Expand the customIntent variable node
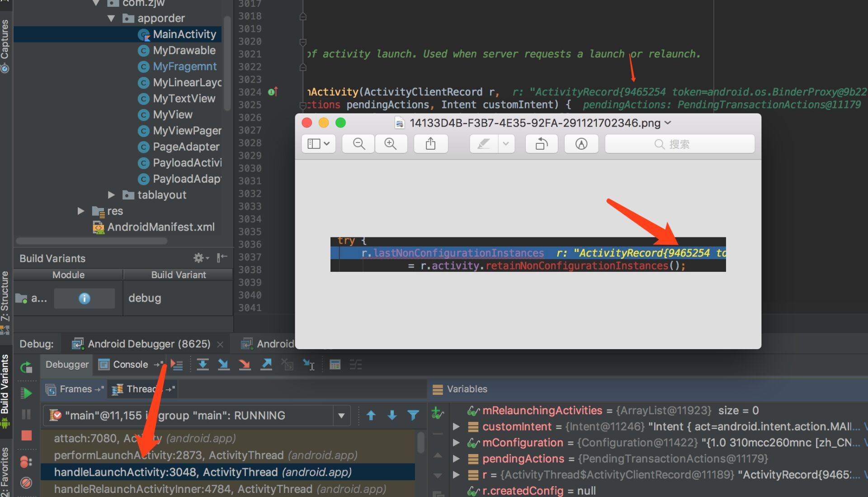 456,426
